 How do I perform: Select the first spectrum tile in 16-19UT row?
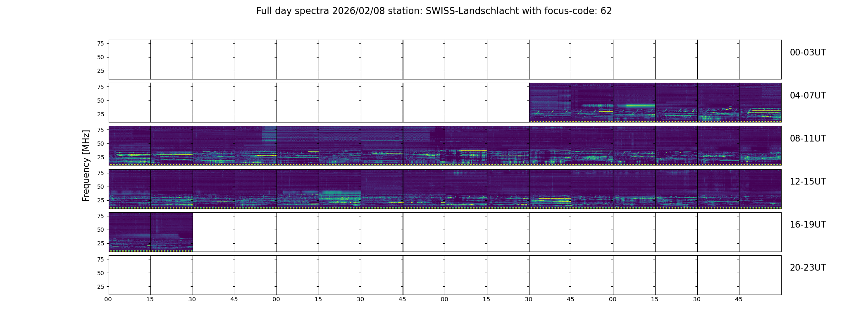130,232
